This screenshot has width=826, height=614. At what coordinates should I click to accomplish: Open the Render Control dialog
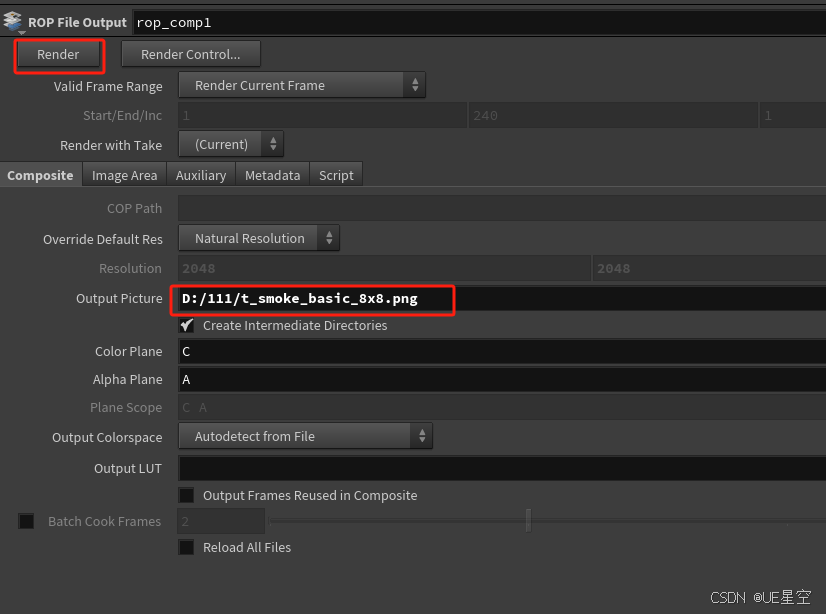pyautogui.click(x=191, y=54)
